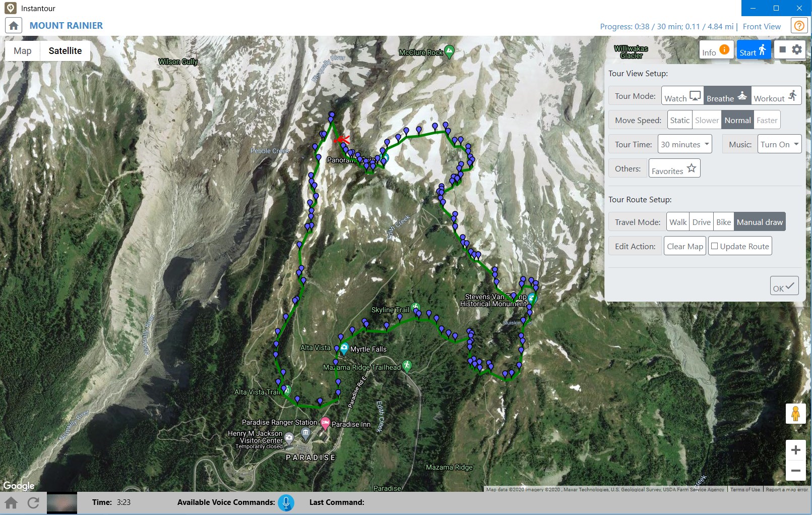Click the Skyline Trail hiker marker
The image size is (812, 515).
tap(415, 308)
